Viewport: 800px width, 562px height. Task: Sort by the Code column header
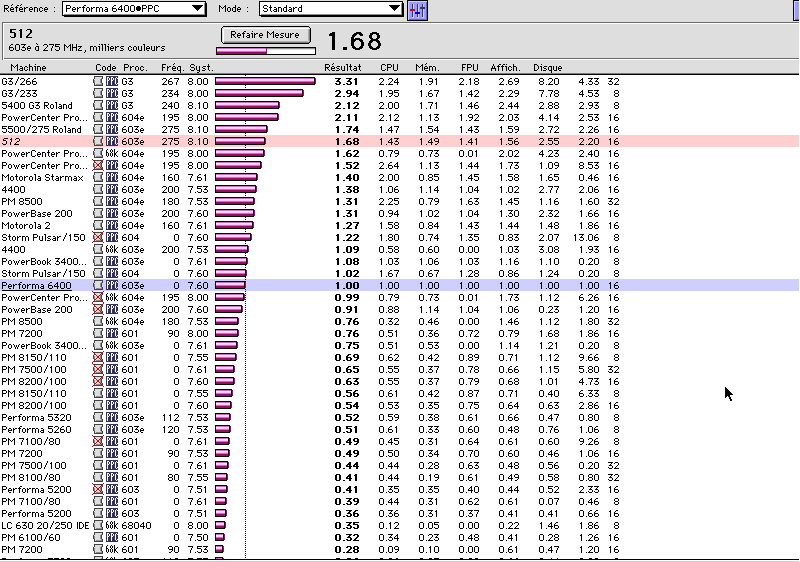(x=106, y=67)
